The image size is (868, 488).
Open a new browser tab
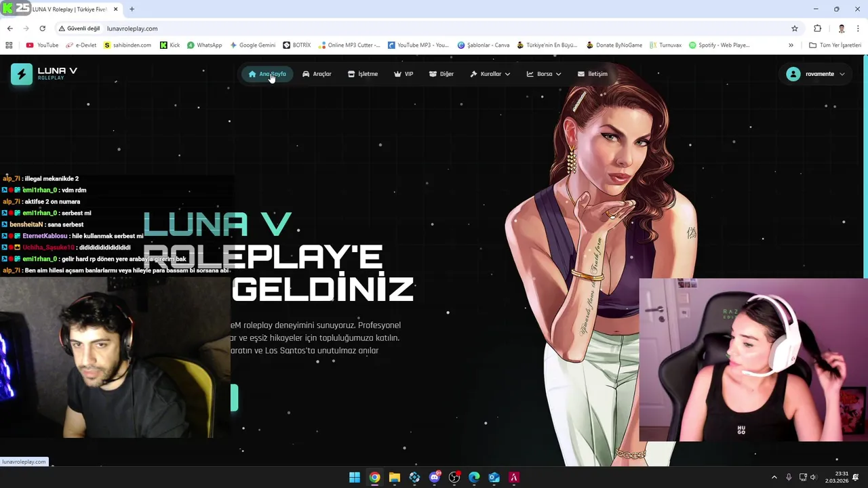tap(132, 9)
